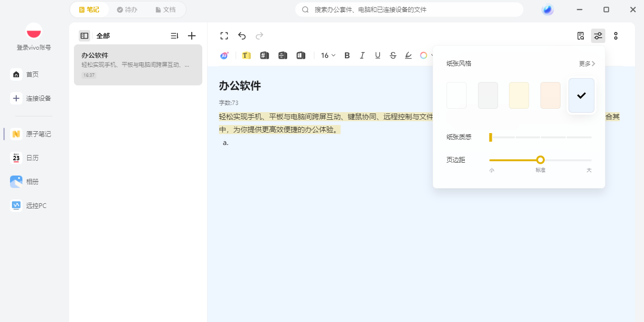Click the text-lines format icon
Image resolution: width=644 pixels, height=322 pixels.
[x=282, y=55]
